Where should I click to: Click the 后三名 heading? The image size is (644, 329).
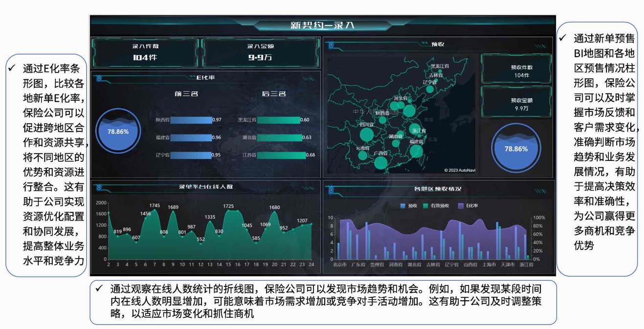[x=274, y=93]
